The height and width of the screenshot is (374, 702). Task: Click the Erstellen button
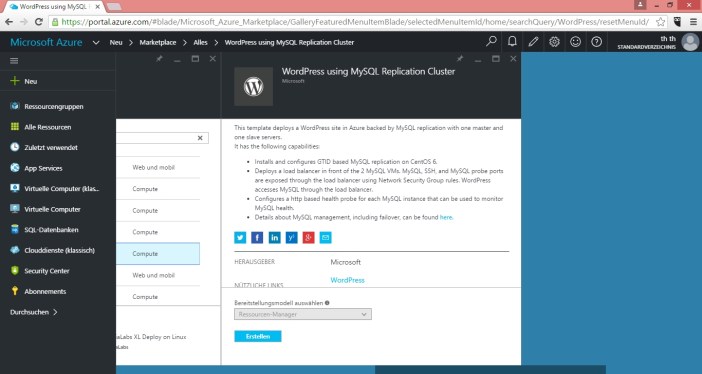pyautogui.click(x=258, y=336)
